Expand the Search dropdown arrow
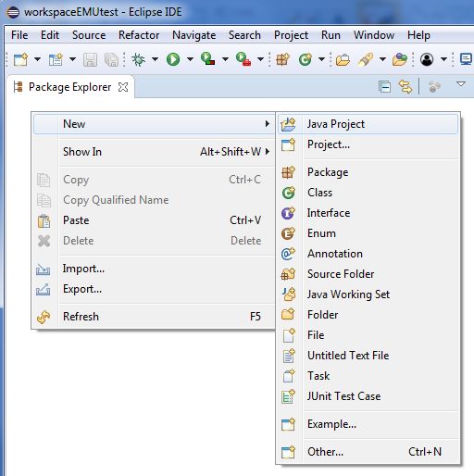This screenshot has height=476, width=474. 382,59
